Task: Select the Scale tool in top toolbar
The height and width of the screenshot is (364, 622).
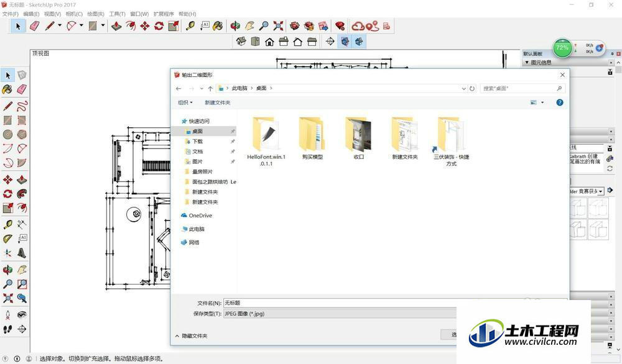Action: [174, 26]
